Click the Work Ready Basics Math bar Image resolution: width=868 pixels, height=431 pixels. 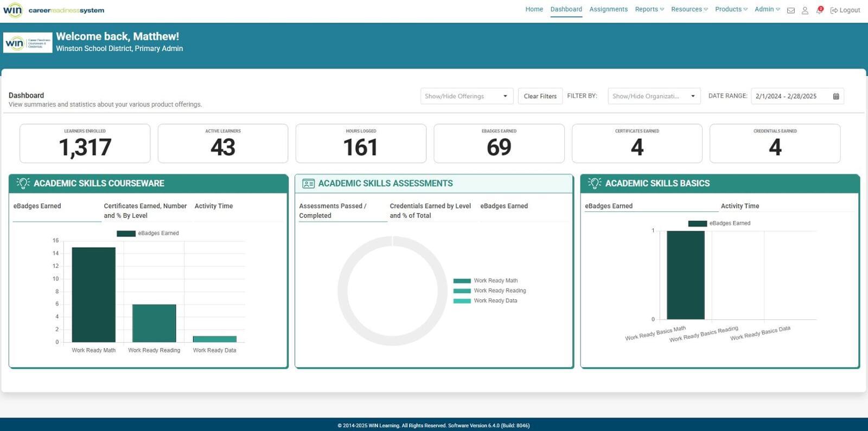click(686, 275)
